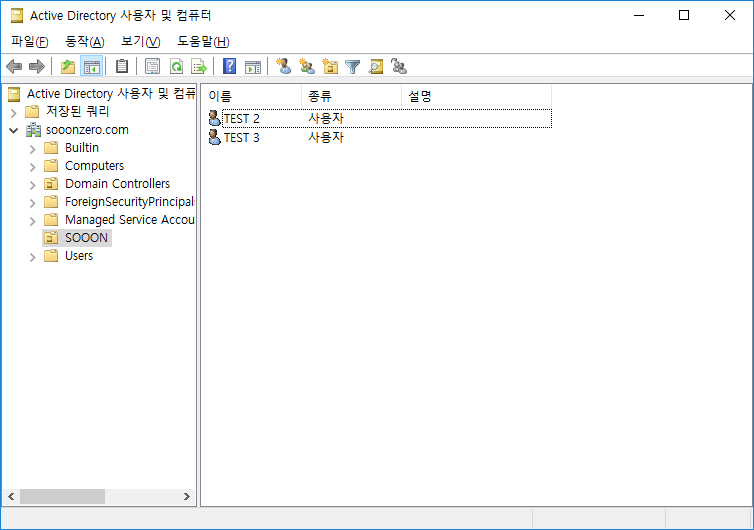The image size is (754, 530).
Task: Open the 도움말(H) menu
Action: 203,41
